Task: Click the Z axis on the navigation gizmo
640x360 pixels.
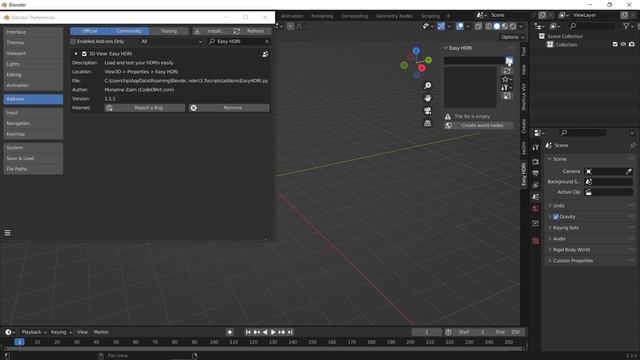Action: [x=416, y=51]
